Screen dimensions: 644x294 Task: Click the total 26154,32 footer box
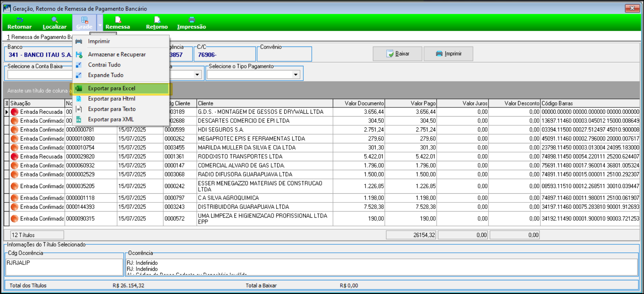[411, 235]
